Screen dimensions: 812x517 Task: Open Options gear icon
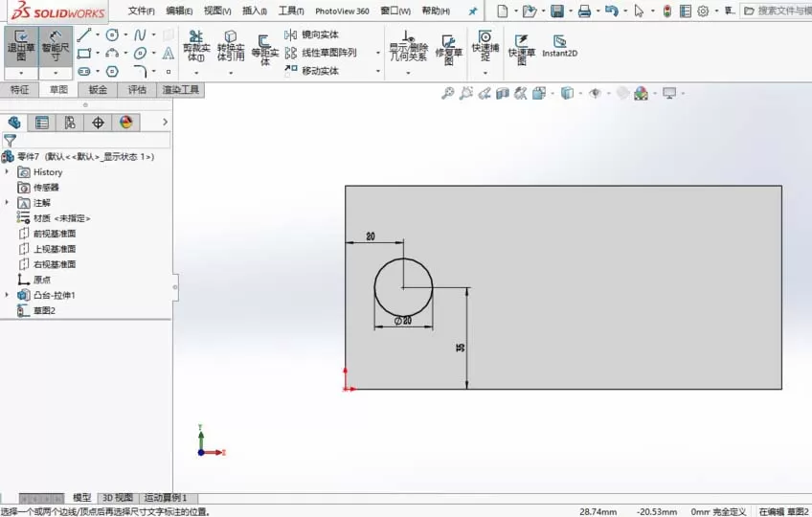703,11
